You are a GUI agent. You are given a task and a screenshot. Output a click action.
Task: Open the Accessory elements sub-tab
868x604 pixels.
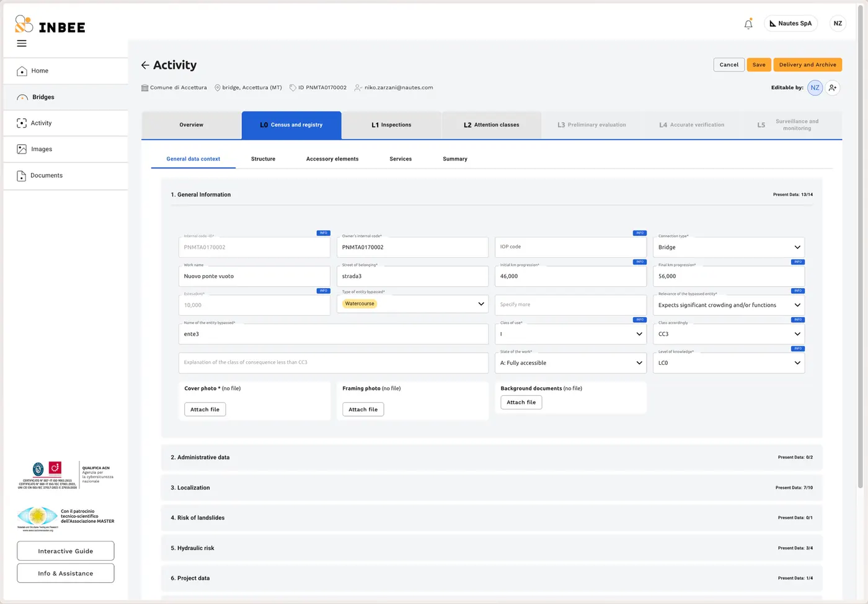click(332, 159)
